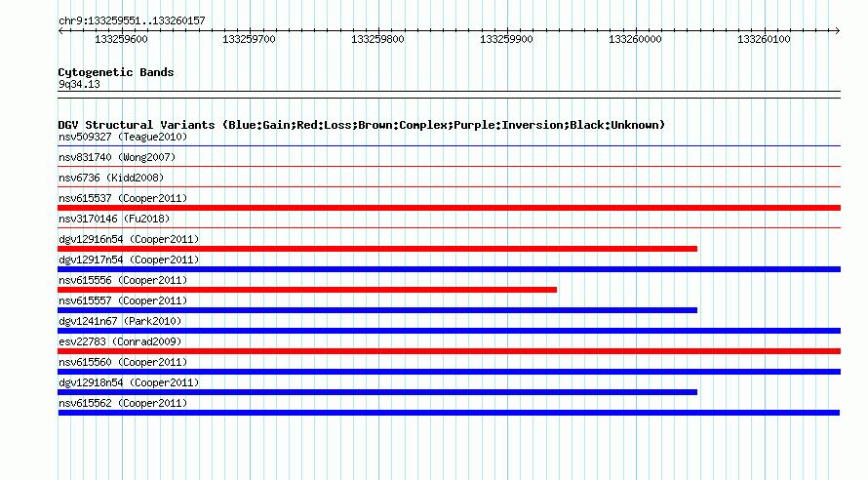868x480 pixels.
Task: Click the left arrow of the ruler
Action: point(60,31)
